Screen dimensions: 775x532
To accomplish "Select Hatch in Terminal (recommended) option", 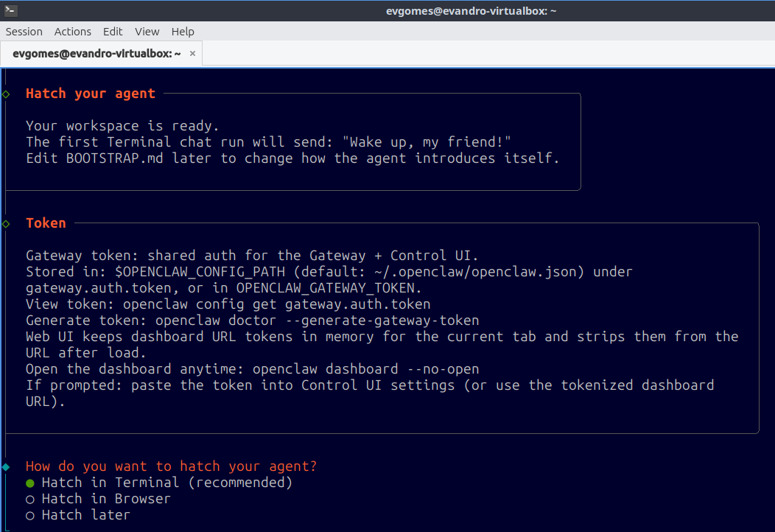I will (158, 483).
